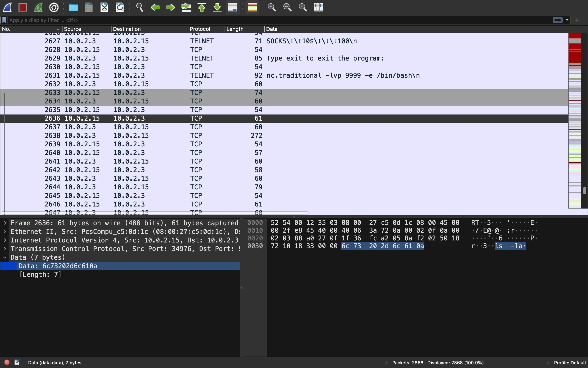The height and width of the screenshot is (368, 588).
Task: Stop the running capture with red square
Action: [23, 7]
